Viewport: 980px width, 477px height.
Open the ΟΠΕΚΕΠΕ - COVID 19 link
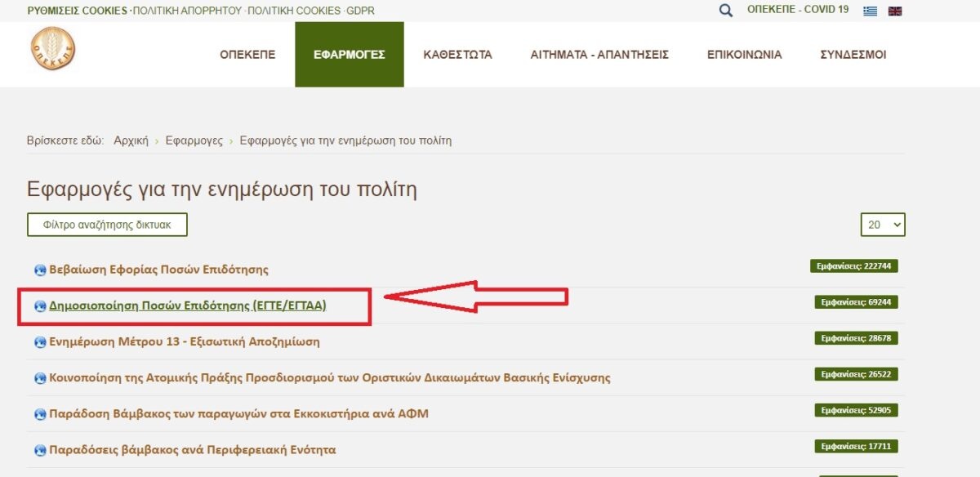point(798,10)
